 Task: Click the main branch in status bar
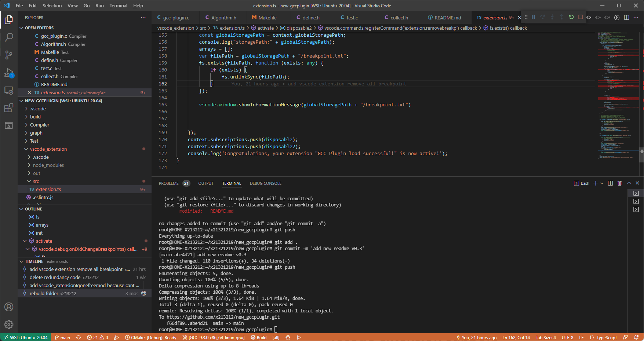tap(62, 338)
